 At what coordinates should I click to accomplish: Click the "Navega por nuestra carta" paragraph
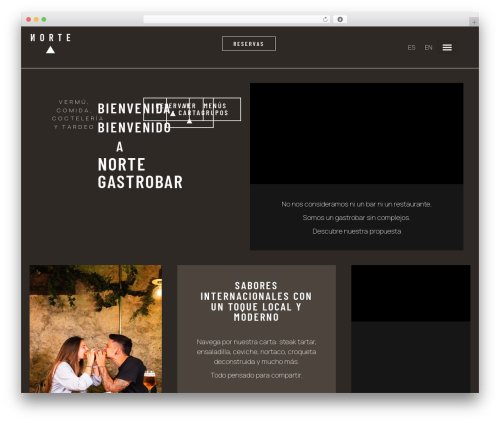pyautogui.click(x=256, y=351)
